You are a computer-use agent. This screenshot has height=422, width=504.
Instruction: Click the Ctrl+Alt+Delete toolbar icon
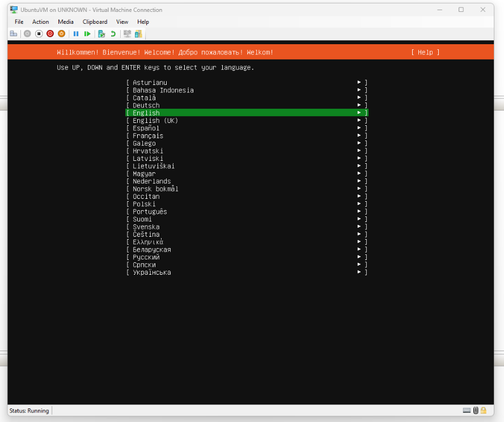[14, 34]
